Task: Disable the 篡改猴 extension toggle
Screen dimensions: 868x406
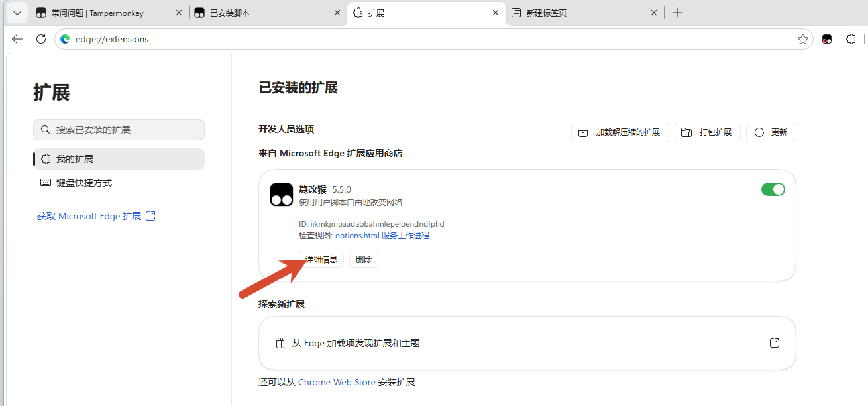Action: (773, 189)
